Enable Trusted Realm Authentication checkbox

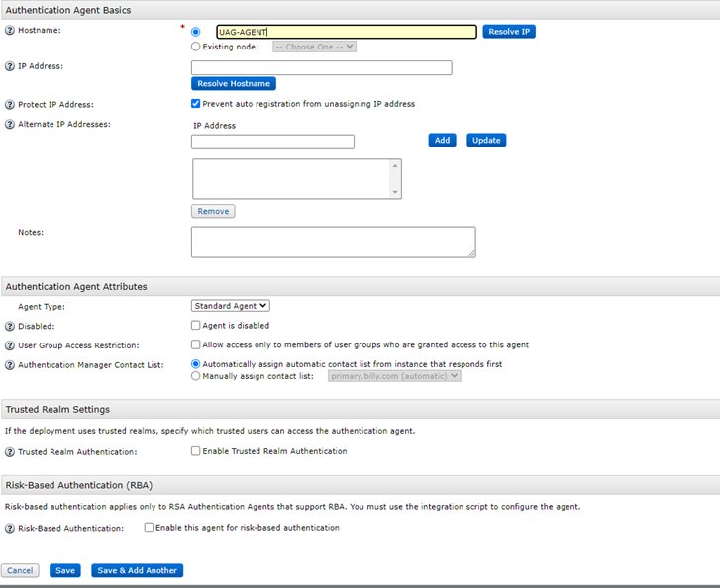point(196,451)
